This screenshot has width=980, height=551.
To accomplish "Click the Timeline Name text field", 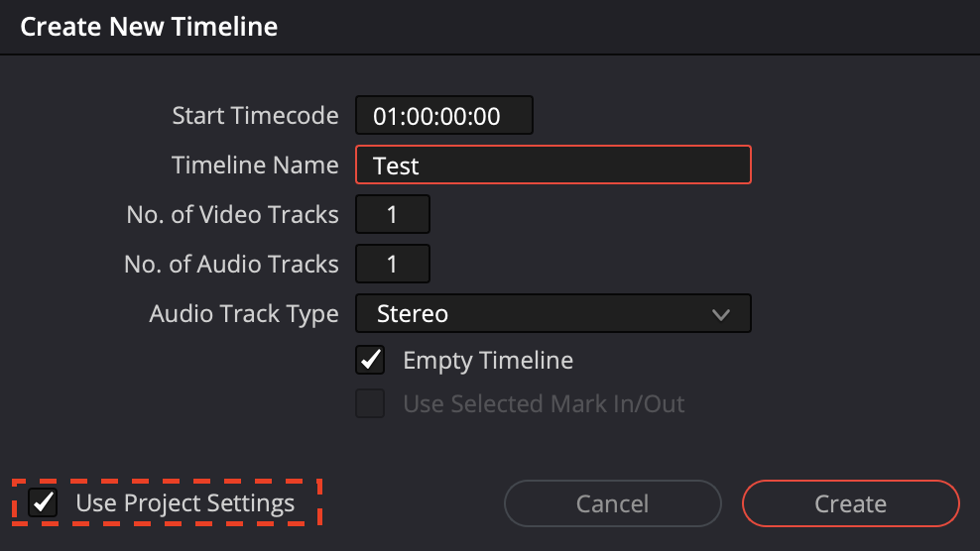I will [x=552, y=165].
